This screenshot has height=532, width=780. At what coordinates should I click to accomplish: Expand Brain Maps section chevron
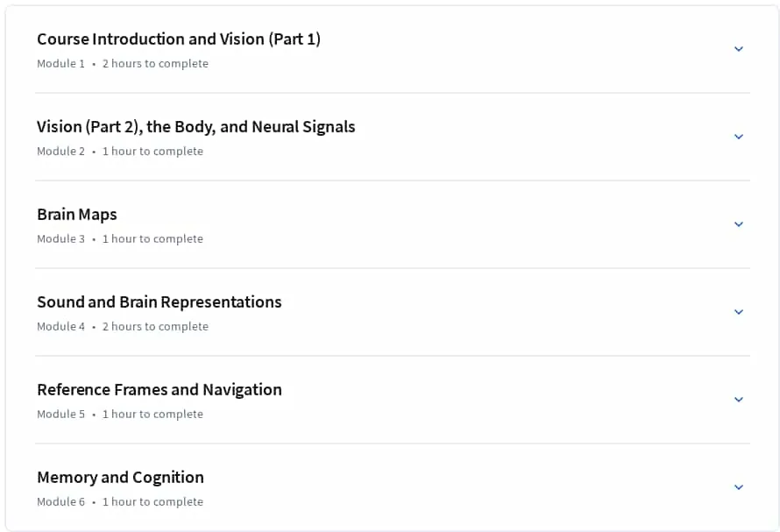pos(739,224)
